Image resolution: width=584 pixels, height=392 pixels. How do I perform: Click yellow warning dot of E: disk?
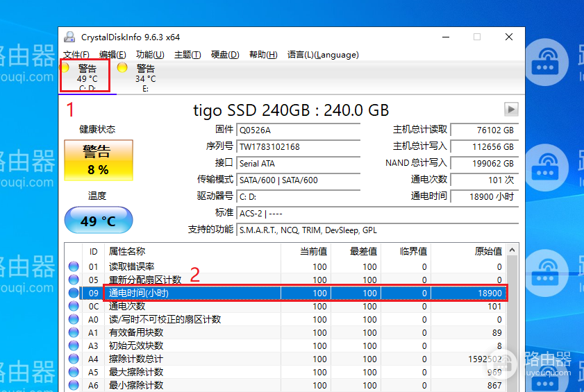122,67
